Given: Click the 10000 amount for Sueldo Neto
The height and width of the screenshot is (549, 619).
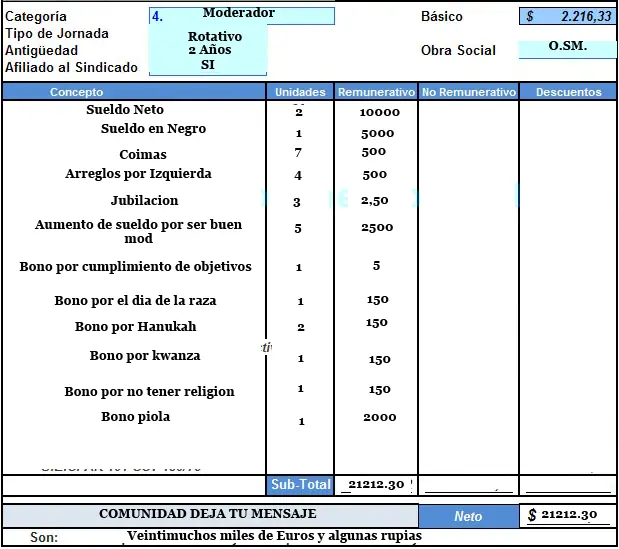Looking at the screenshot, I should (379, 112).
